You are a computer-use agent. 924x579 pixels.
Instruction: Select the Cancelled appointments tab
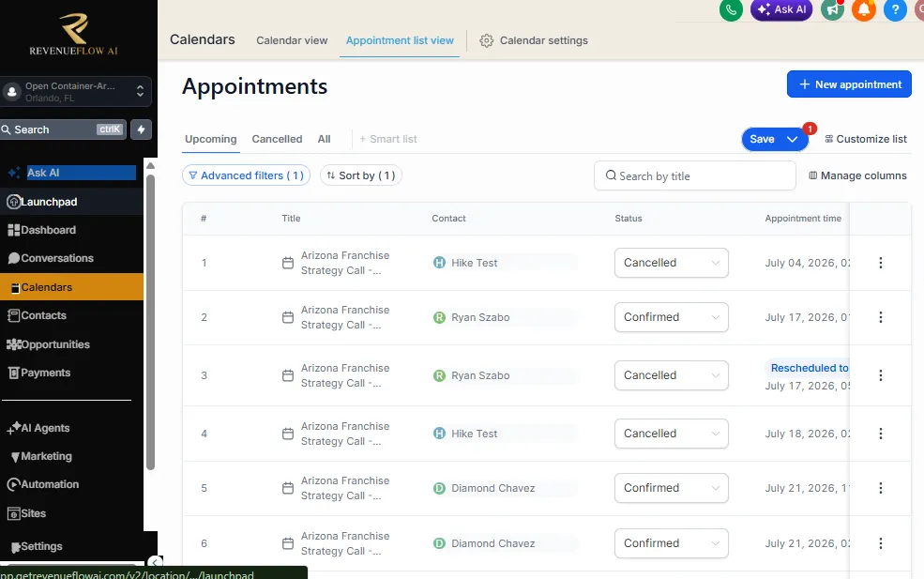[277, 139]
